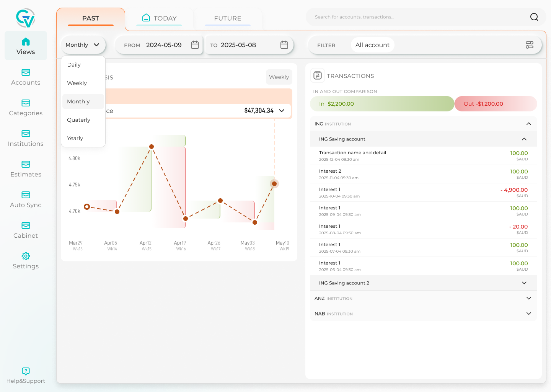
Task: Select the Daily option
Action: 83,65
